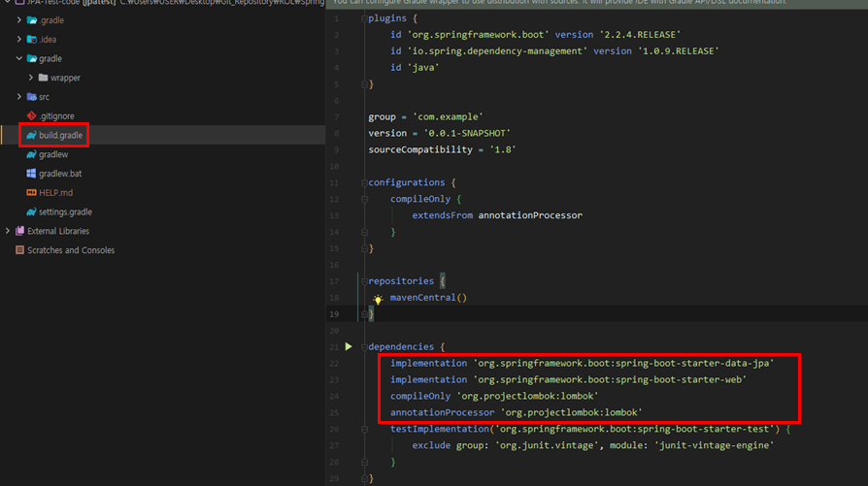This screenshot has height=486, width=868.
Task: Click 'junit-vintage-engine' module text
Action: tap(714, 445)
